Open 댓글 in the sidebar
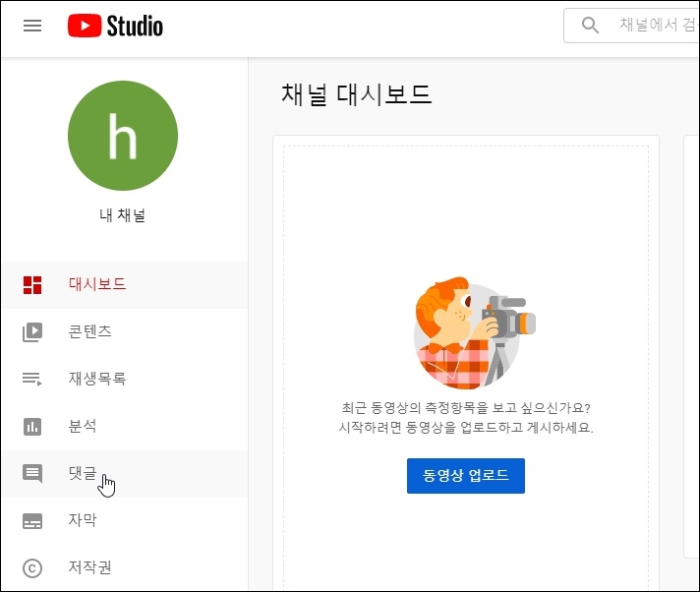This screenshot has width=700, height=592. tap(125, 473)
